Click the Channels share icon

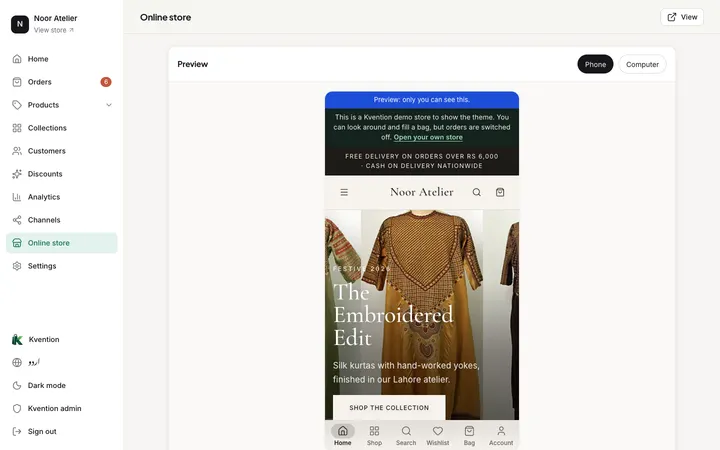tap(17, 219)
